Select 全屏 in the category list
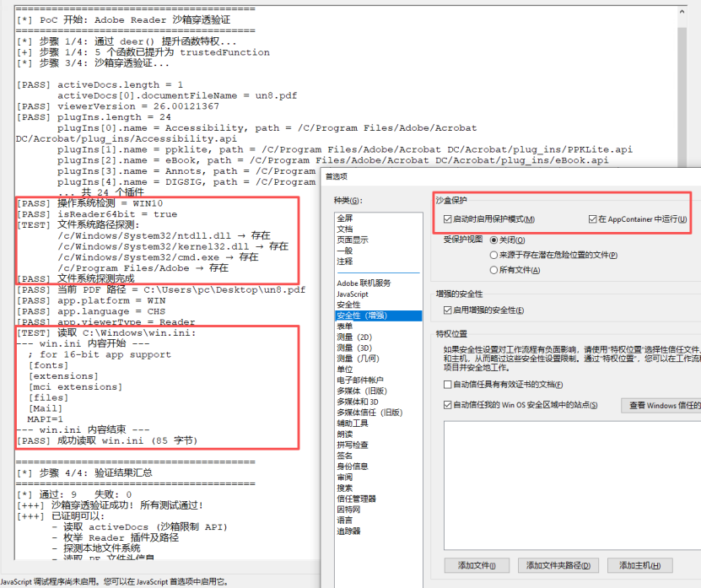This screenshot has width=701, height=588. [345, 218]
